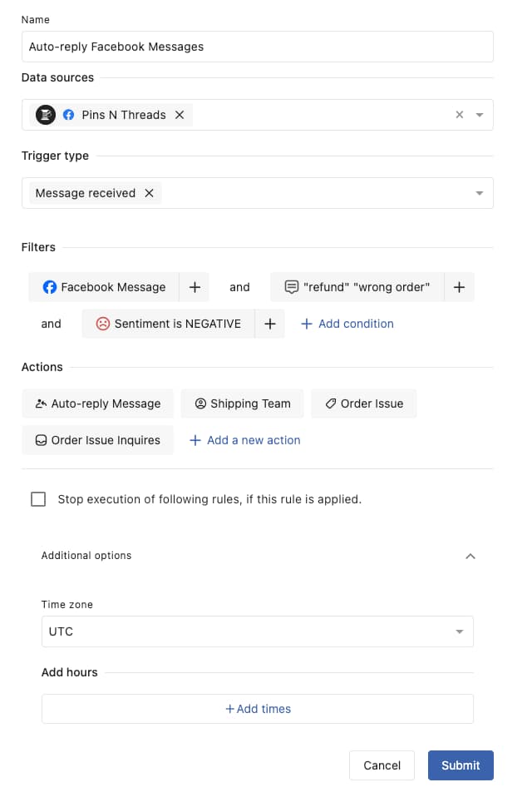
Task: Open the Data sources dropdown
Action: [479, 114]
